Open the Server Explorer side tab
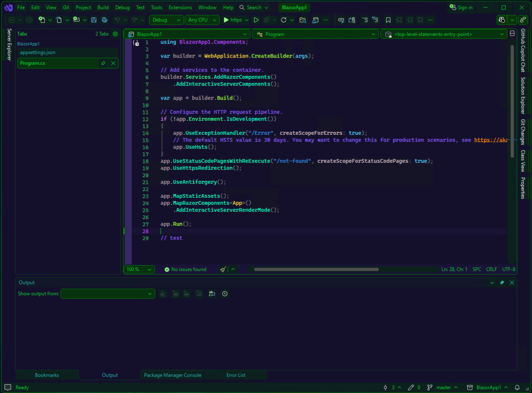This screenshot has height=393, width=532. [x=9, y=44]
